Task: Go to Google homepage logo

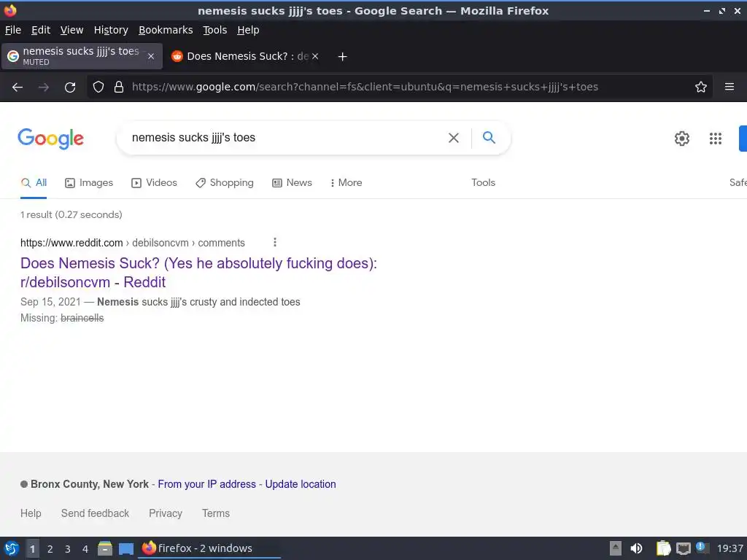Action: (x=51, y=139)
